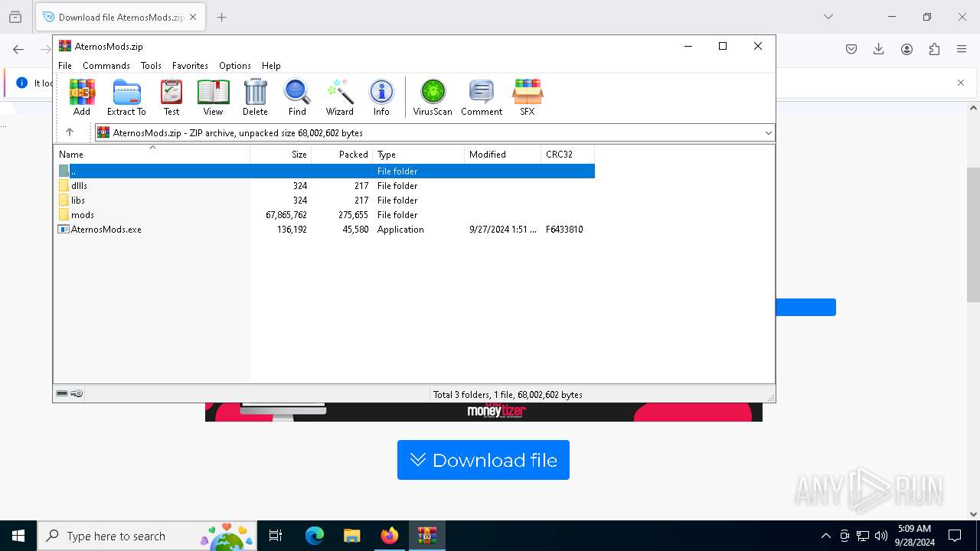Image resolution: width=980 pixels, height=551 pixels.
Task: Click Firefox back navigation arrow
Action: pyautogui.click(x=18, y=49)
